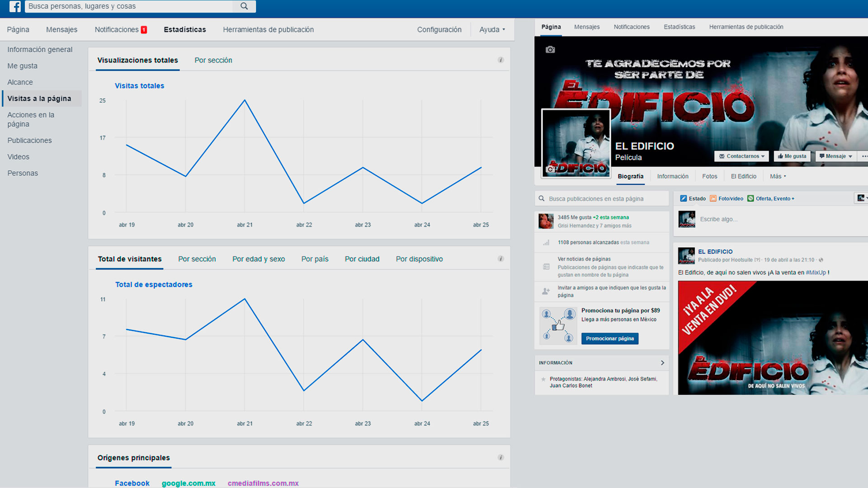Click the Foto/video post icon

point(713,198)
